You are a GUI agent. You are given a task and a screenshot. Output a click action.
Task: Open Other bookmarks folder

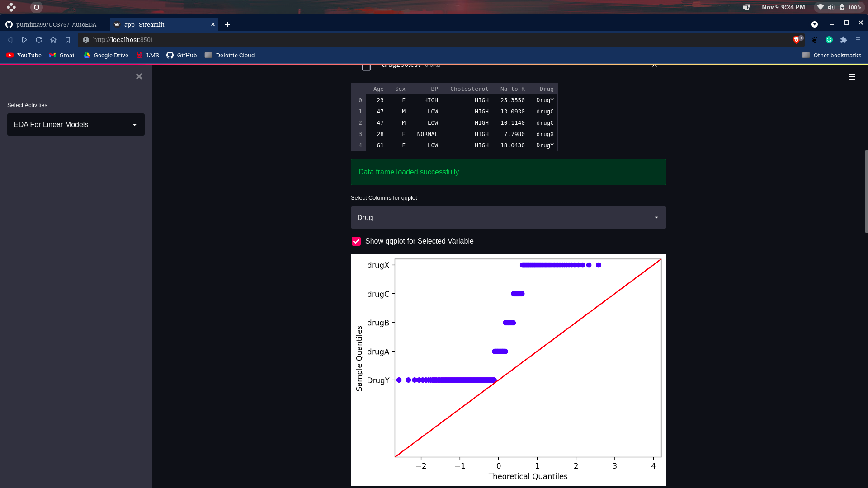[x=832, y=55]
